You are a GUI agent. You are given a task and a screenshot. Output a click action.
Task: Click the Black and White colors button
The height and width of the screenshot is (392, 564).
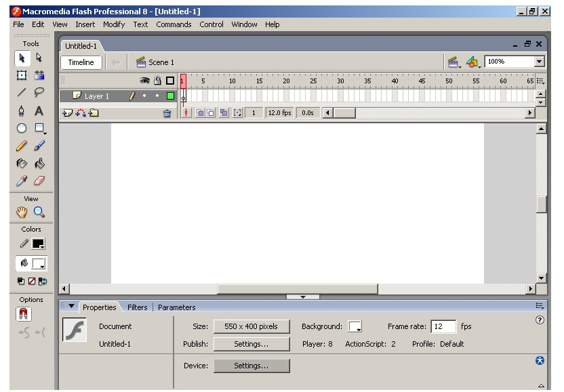coord(21,281)
